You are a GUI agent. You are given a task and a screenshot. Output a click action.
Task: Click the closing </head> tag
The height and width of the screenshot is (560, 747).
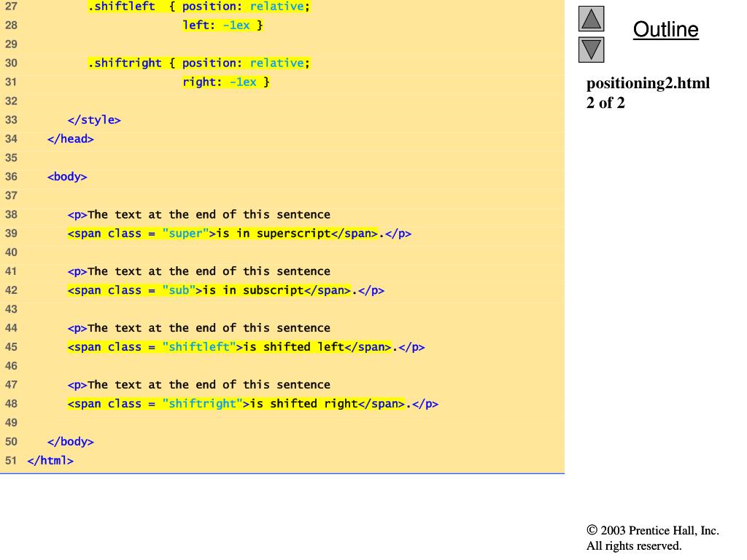pos(71,139)
